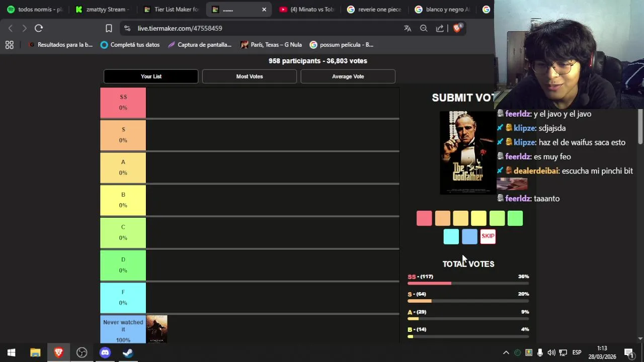Open the zoom magnifier icon in address bar
Viewport: 644px width, 362px height.
(x=424, y=28)
